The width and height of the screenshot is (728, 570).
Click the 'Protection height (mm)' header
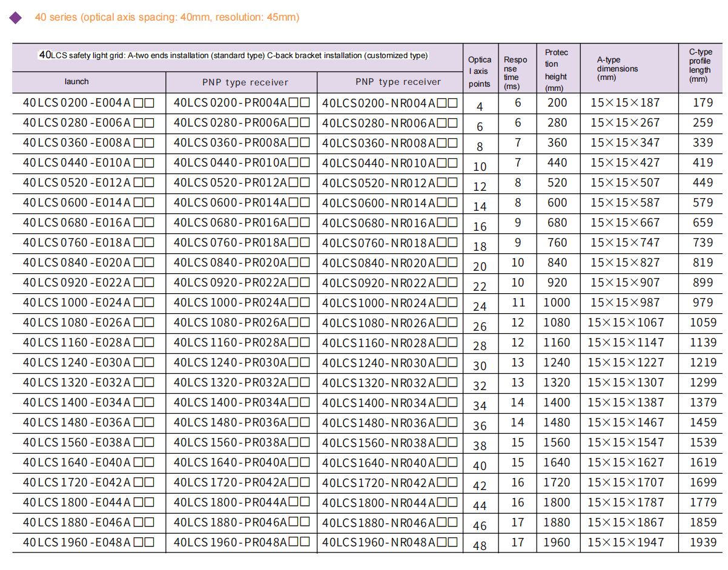[x=556, y=70]
